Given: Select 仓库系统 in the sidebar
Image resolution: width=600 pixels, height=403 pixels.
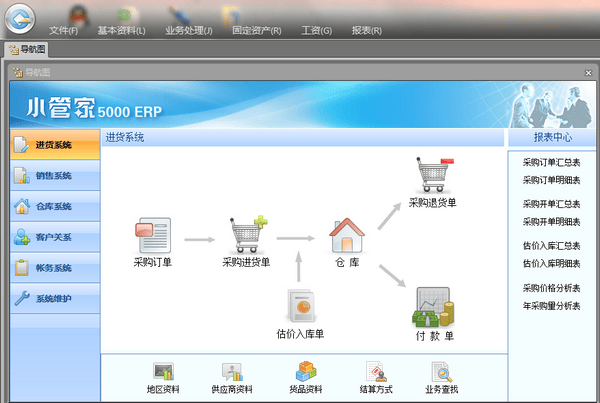Looking at the screenshot, I should point(53,207).
